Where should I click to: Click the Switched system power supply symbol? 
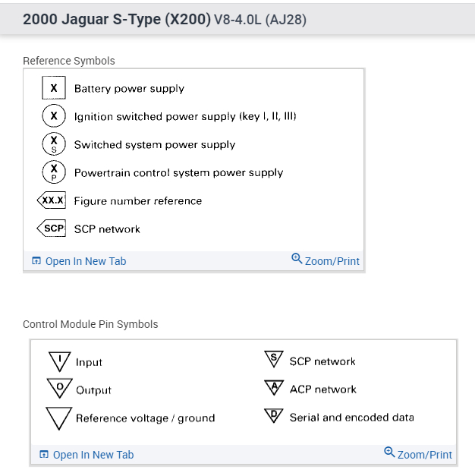click(53, 144)
